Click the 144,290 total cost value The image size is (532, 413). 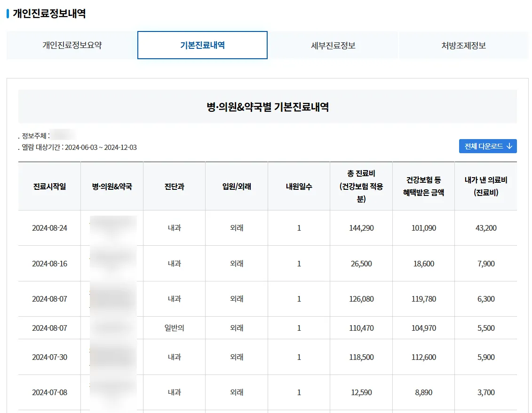pos(361,228)
